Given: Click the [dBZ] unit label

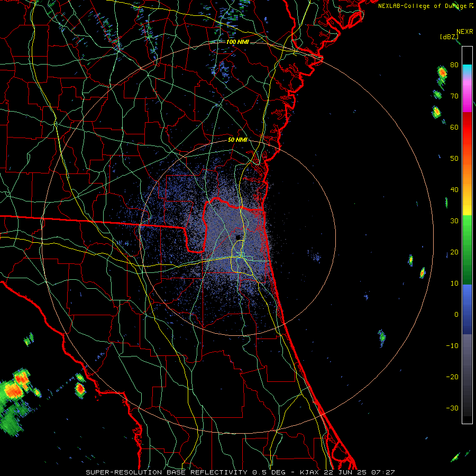Looking at the screenshot, I should pos(449,36).
